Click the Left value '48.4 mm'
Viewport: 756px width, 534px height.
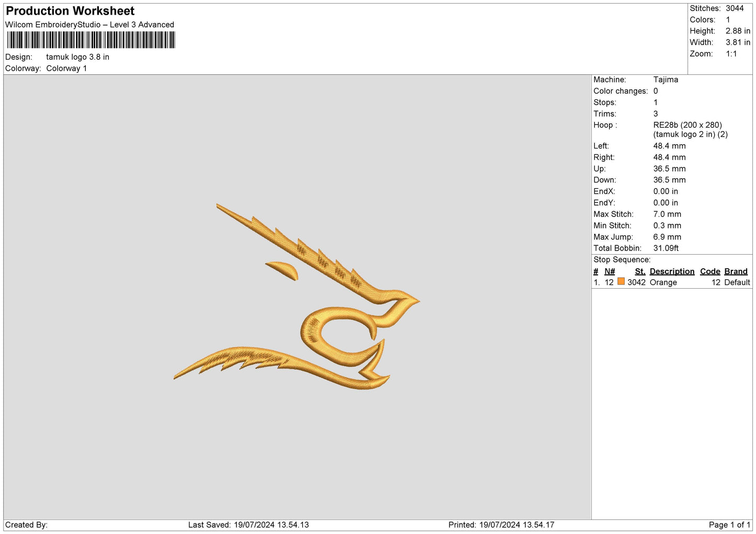coord(669,146)
